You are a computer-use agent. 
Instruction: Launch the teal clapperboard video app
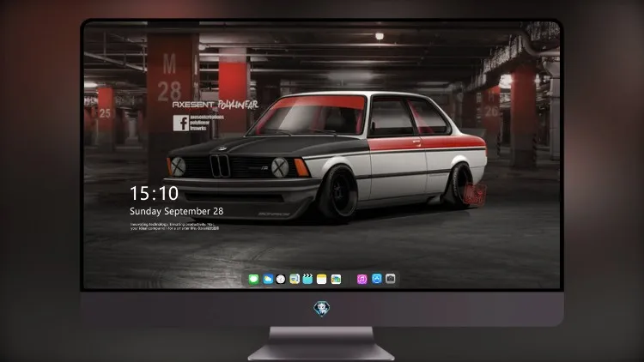pos(307,280)
